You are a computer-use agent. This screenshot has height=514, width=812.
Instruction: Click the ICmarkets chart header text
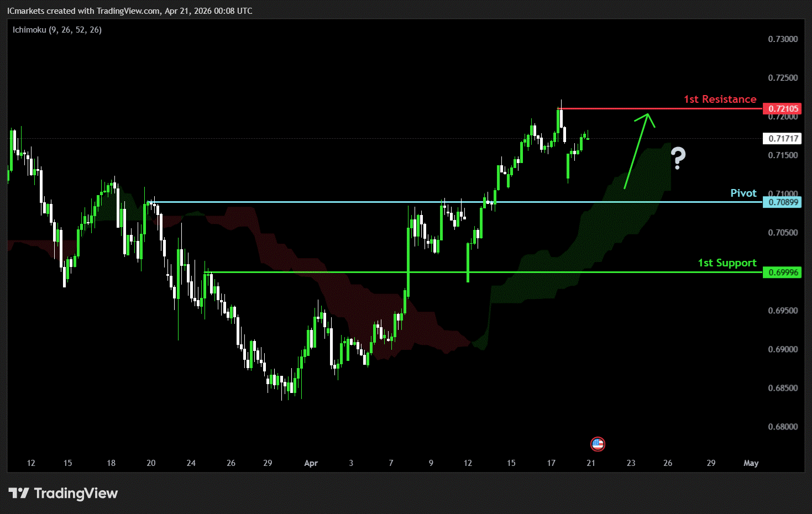129,11
